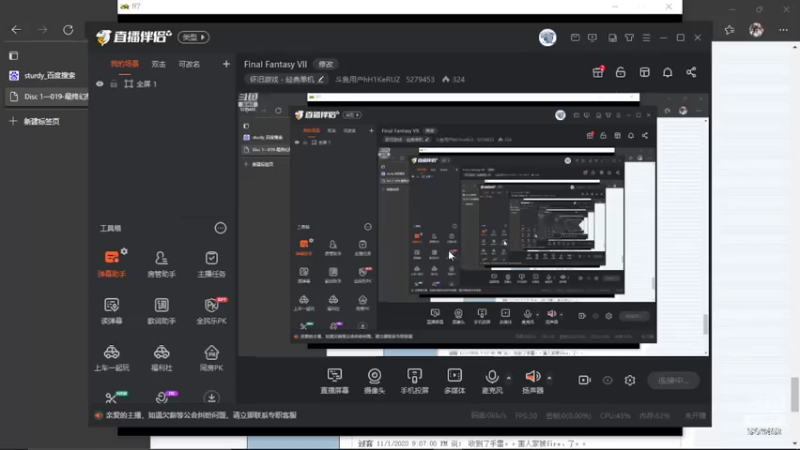
Task: Open the bookmark-style icon beside the T-shirt icon
Action: tap(612, 38)
